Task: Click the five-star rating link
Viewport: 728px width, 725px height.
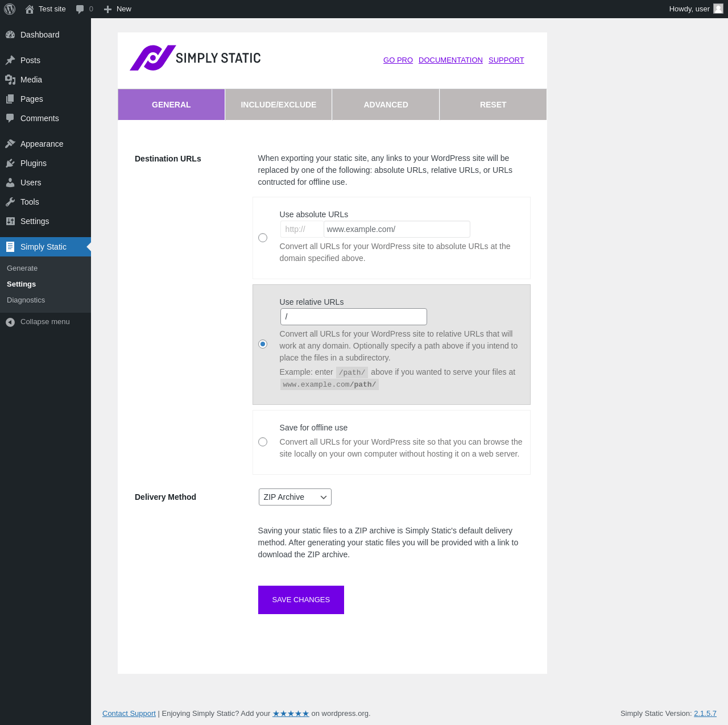Action: coord(291,714)
